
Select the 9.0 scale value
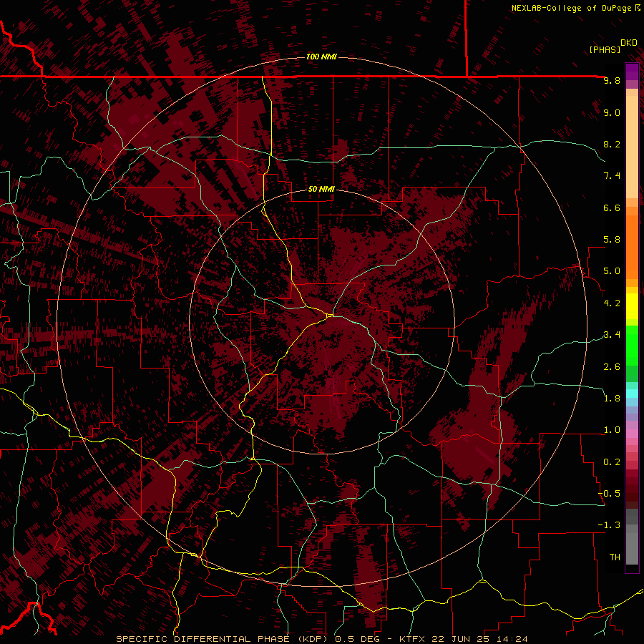(612, 112)
